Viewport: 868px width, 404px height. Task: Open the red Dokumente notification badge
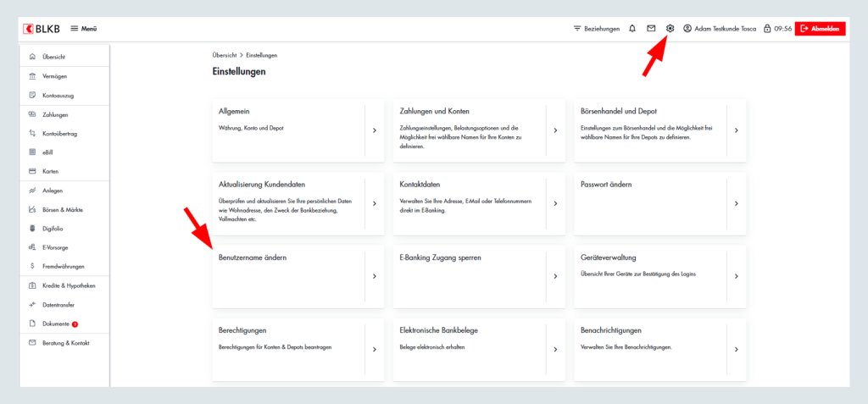pyautogui.click(x=75, y=324)
